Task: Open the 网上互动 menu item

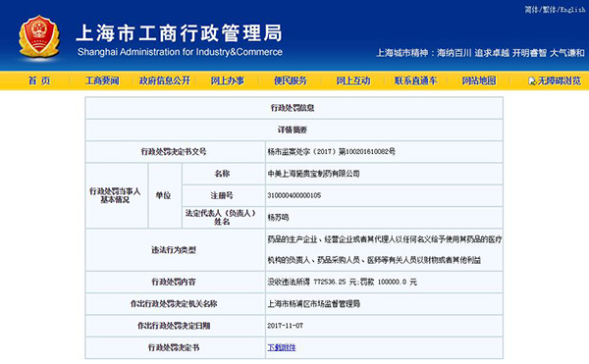Action: (353, 80)
